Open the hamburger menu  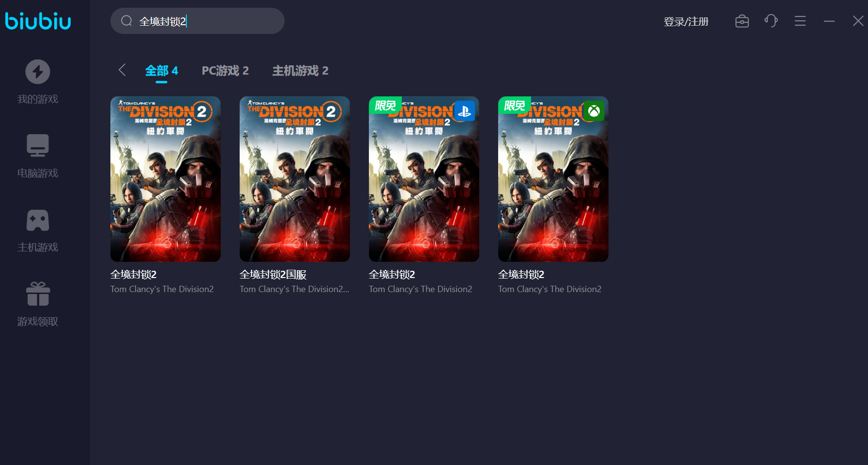800,21
